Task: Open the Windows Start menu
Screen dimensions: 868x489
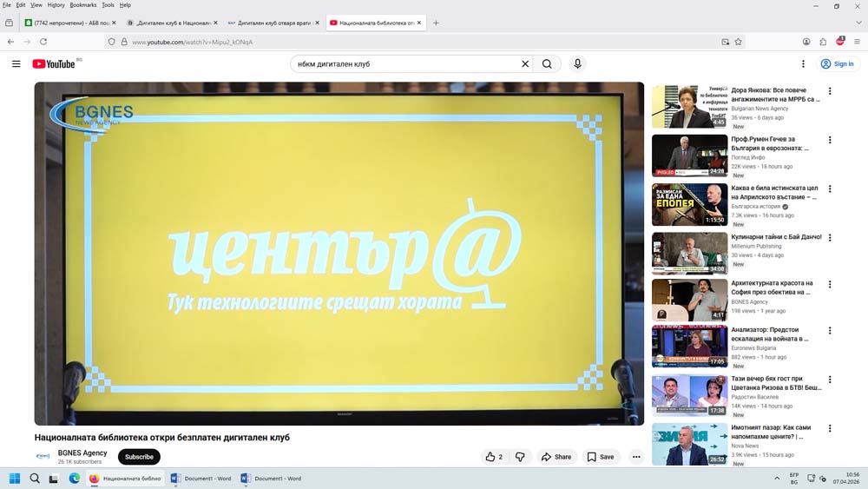Action: [x=15, y=479]
